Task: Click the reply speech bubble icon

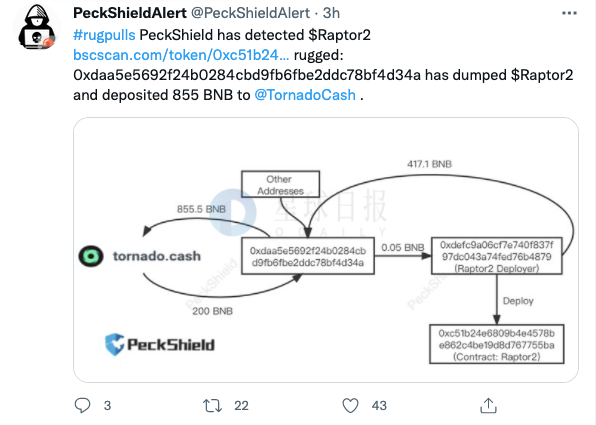Action: [x=82, y=405]
